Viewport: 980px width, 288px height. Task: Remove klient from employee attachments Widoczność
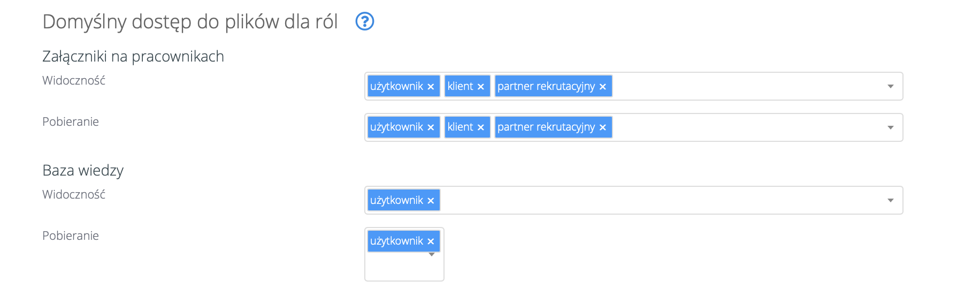(480, 87)
